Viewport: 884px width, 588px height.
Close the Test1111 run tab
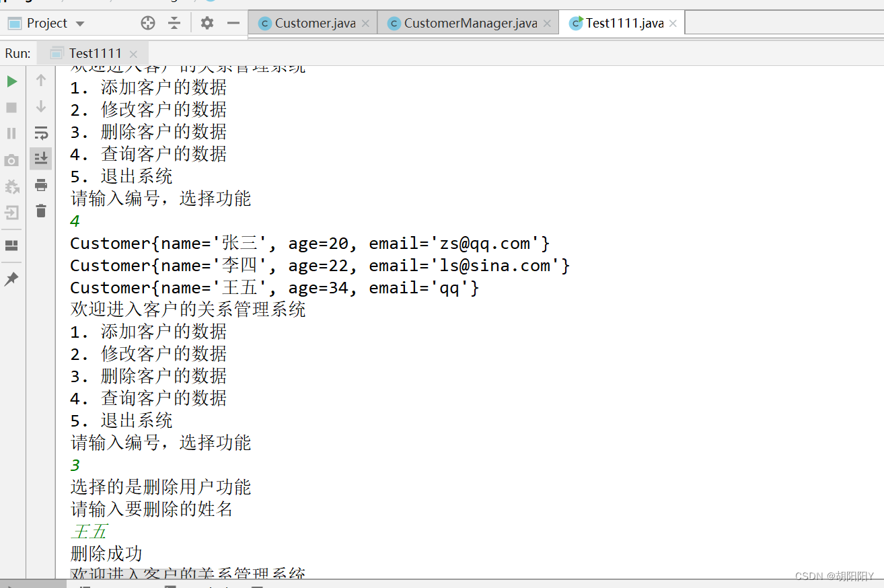[133, 54]
